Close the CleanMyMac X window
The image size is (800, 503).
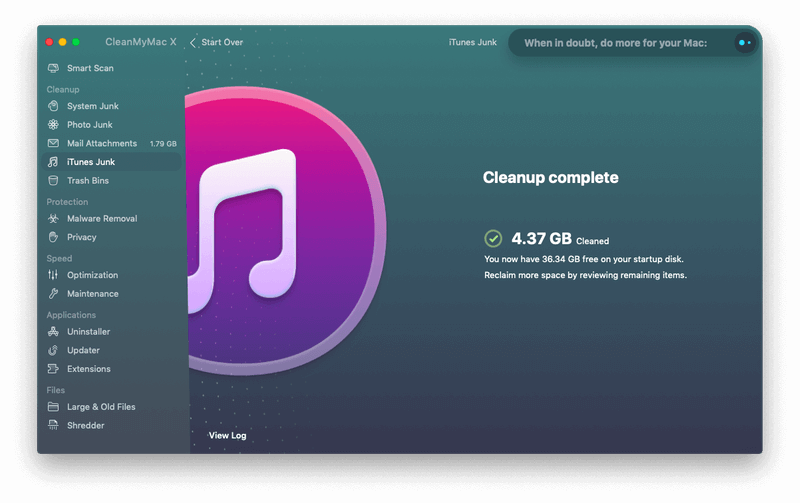pyautogui.click(x=49, y=42)
